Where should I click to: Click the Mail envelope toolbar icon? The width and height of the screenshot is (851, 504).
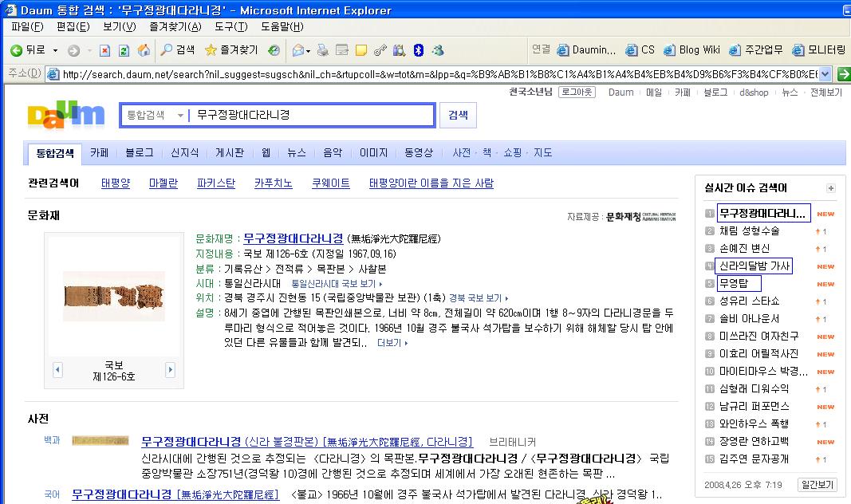298,50
